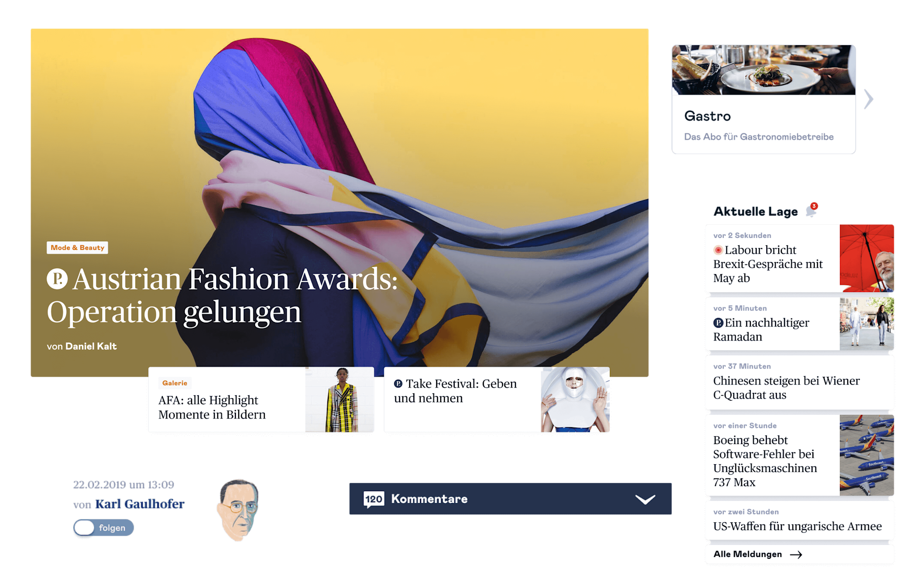Image resolution: width=914 pixels, height=588 pixels.
Task: Toggle the folgen switch for the author
Action: point(103,528)
